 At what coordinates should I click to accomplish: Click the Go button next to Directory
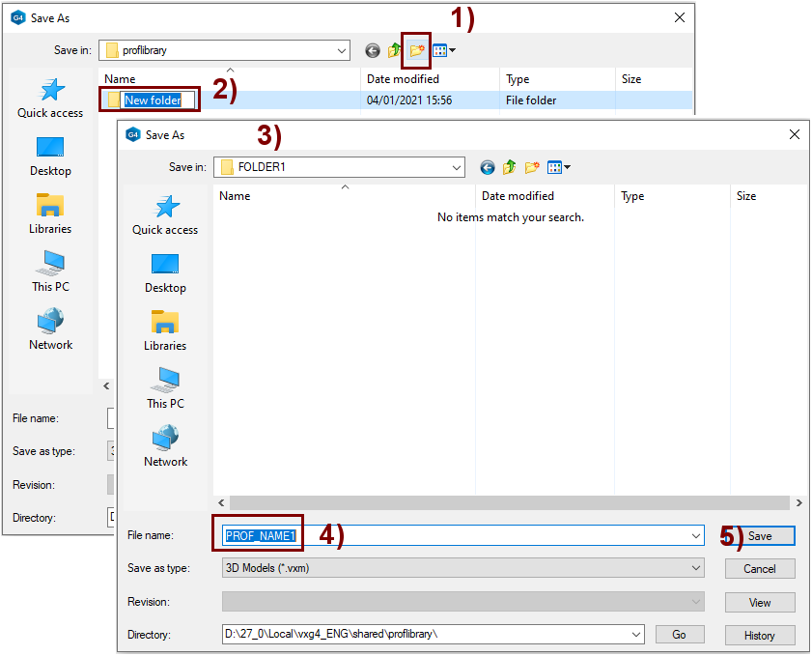click(680, 635)
